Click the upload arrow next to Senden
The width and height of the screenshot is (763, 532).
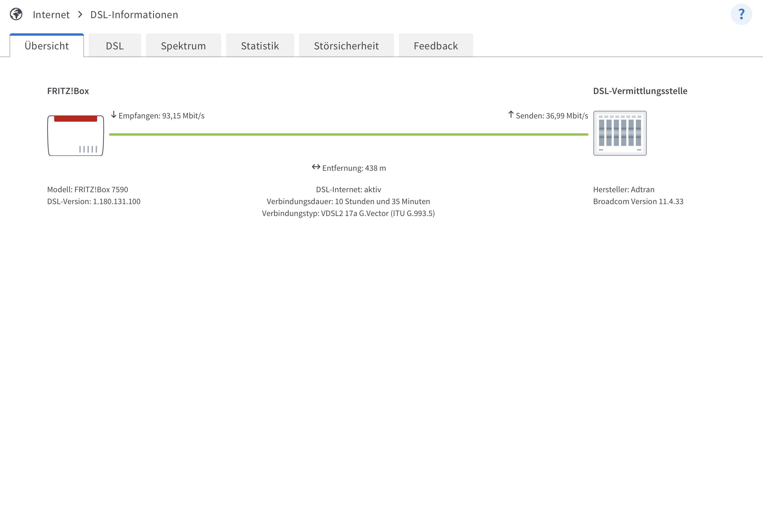[511, 115]
